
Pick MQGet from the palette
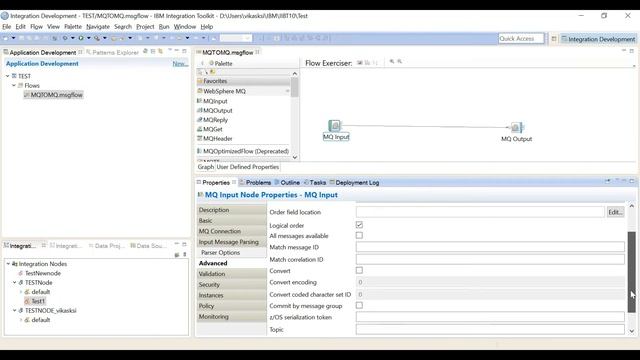[x=213, y=129]
